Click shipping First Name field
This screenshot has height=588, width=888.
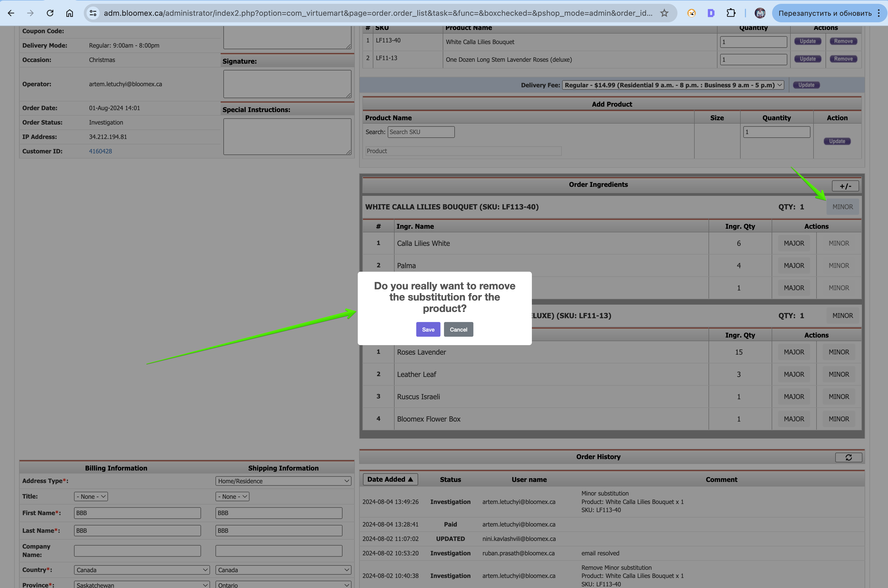pos(279,513)
